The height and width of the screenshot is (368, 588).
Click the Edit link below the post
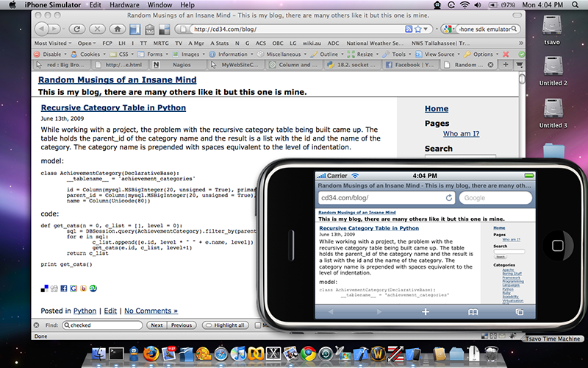click(x=110, y=311)
